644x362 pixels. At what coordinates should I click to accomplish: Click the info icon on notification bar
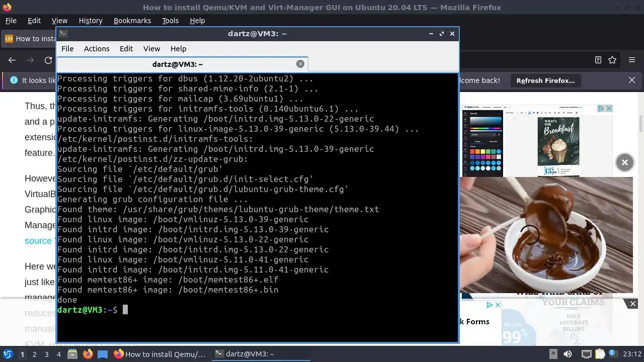point(14,80)
